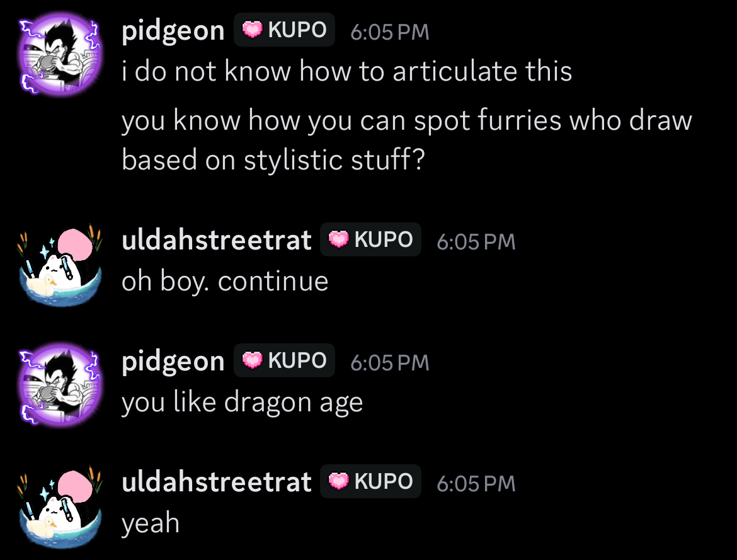Select the message about spotting furries who draw

tap(406, 140)
